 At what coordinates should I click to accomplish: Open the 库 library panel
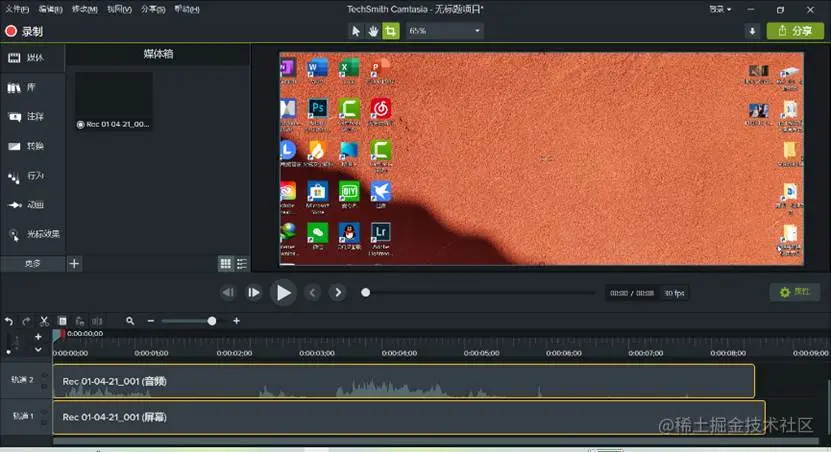click(x=32, y=87)
